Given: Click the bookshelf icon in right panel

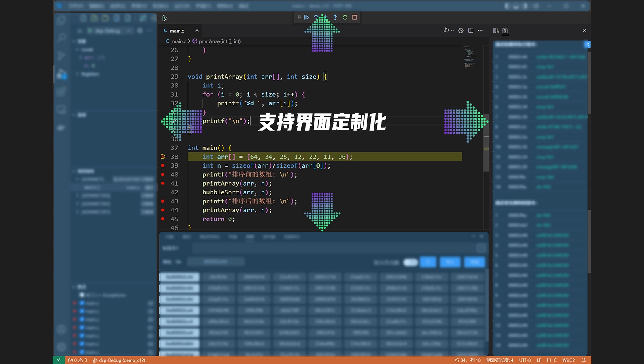Looking at the screenshot, I should (x=496, y=31).
